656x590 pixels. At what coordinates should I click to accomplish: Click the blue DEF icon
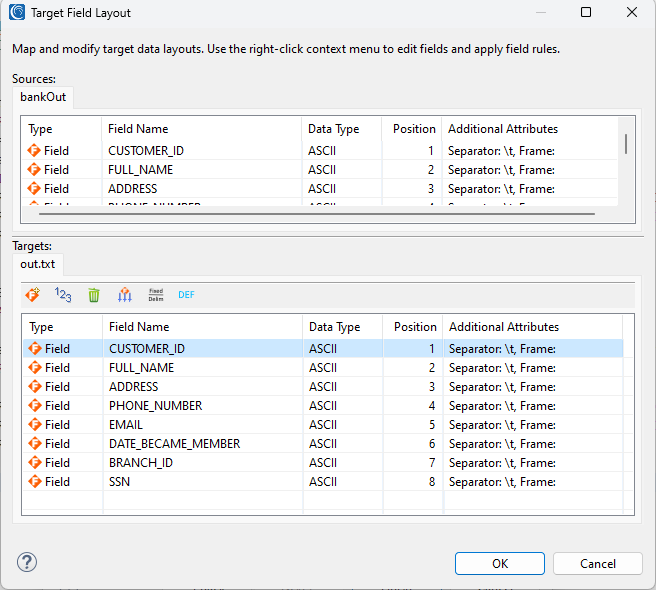tap(186, 295)
